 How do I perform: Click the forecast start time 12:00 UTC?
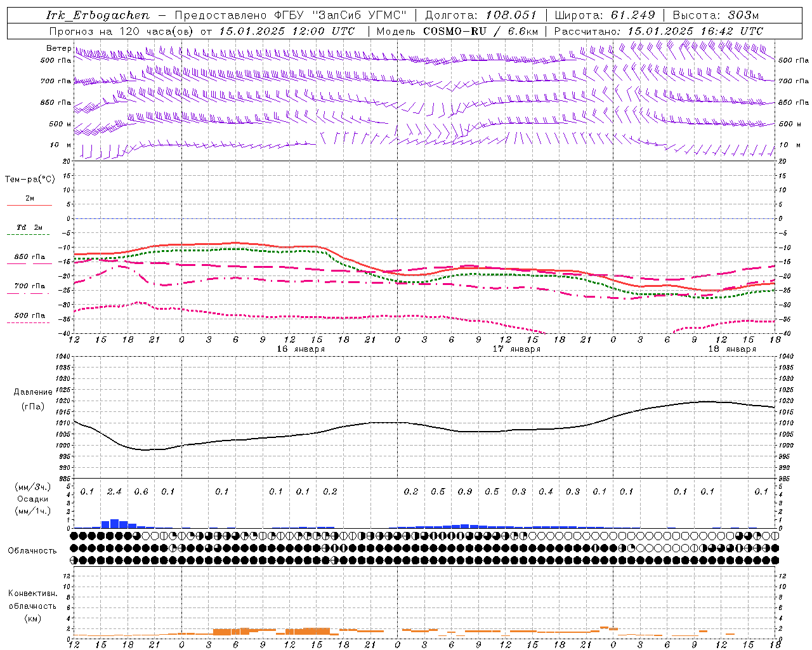click(x=324, y=31)
